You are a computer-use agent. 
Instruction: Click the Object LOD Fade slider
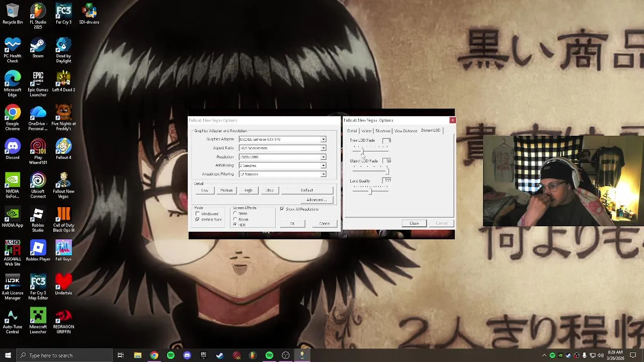[370, 170]
